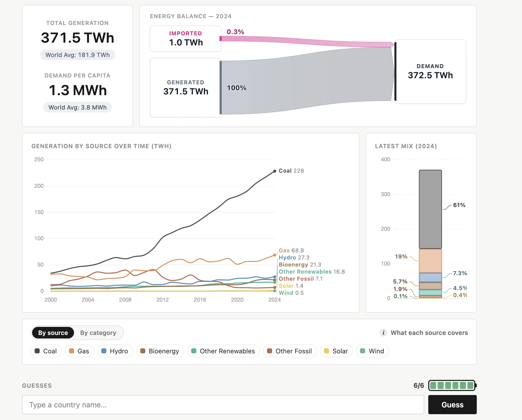The height and width of the screenshot is (420, 522).
Task: Click the Solar 1.4 line label
Action: [291, 286]
